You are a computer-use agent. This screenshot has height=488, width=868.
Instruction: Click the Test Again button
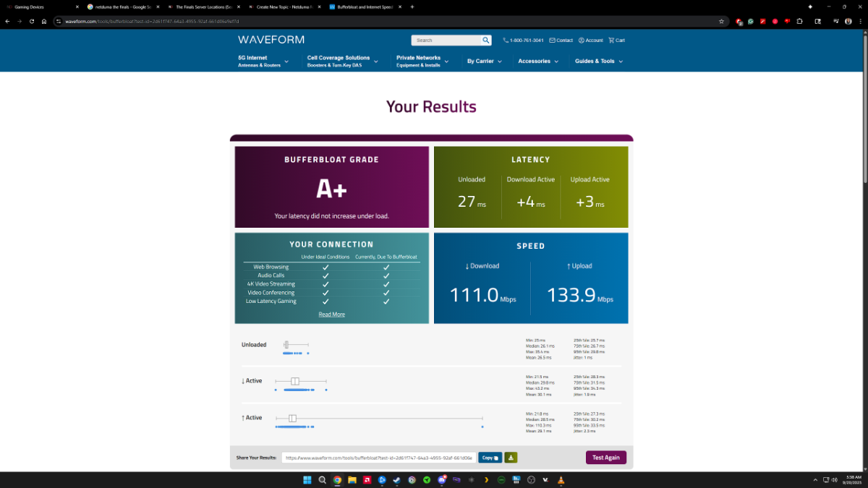click(x=606, y=458)
